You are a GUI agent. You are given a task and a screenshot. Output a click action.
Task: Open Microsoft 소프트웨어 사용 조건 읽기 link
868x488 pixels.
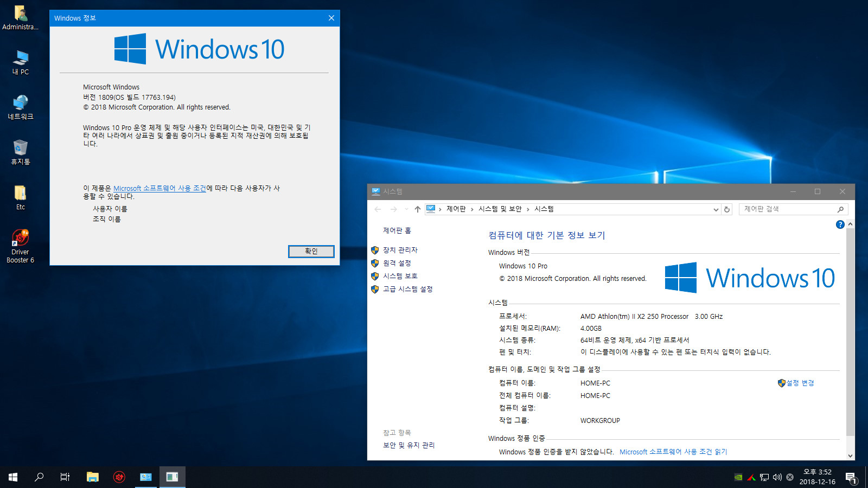pyautogui.click(x=673, y=452)
